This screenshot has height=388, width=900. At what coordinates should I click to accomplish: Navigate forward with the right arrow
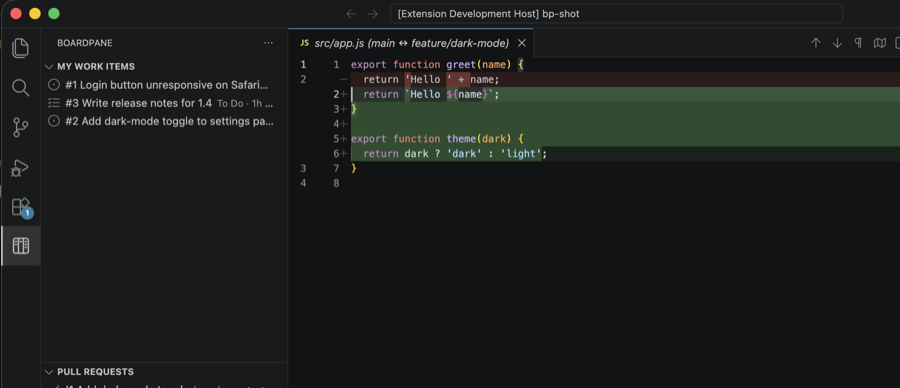point(373,14)
